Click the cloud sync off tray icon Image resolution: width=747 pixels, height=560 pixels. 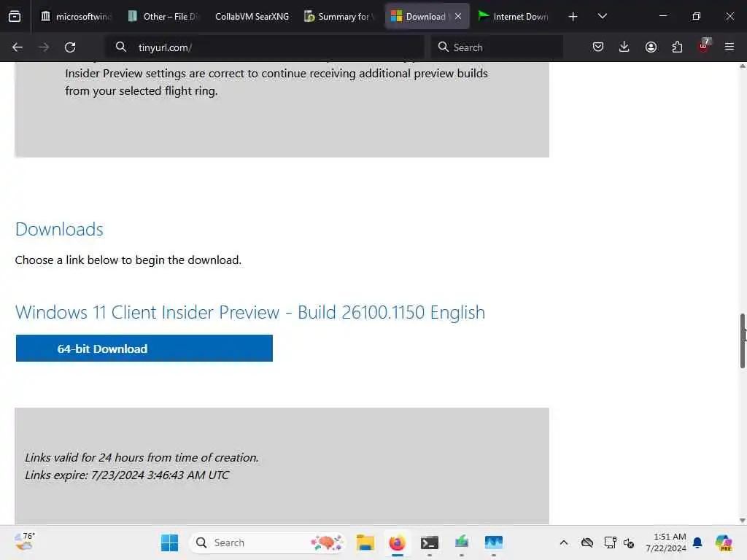(587, 542)
